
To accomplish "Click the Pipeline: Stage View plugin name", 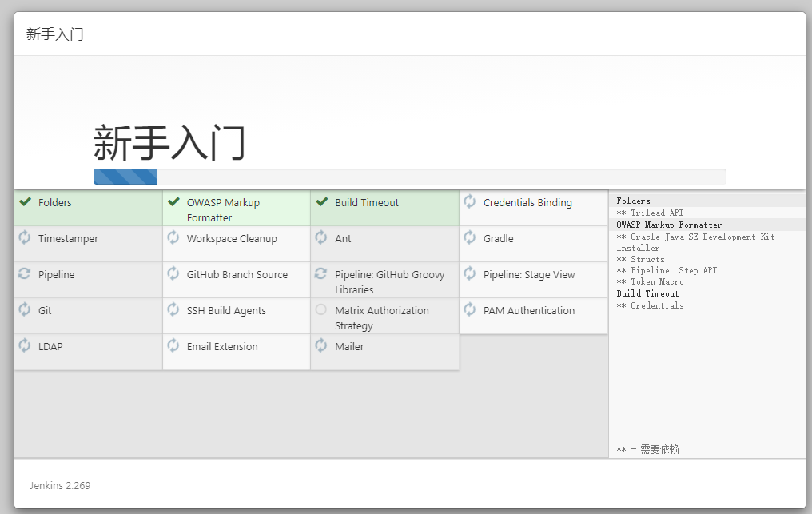I will pos(529,275).
